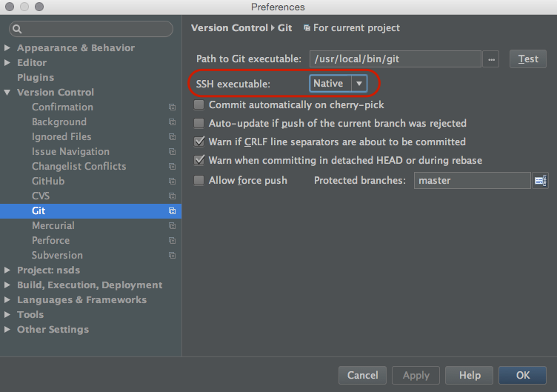Click the project-level icon beside Mercurial
This screenshot has width=557, height=392.
[x=173, y=226]
